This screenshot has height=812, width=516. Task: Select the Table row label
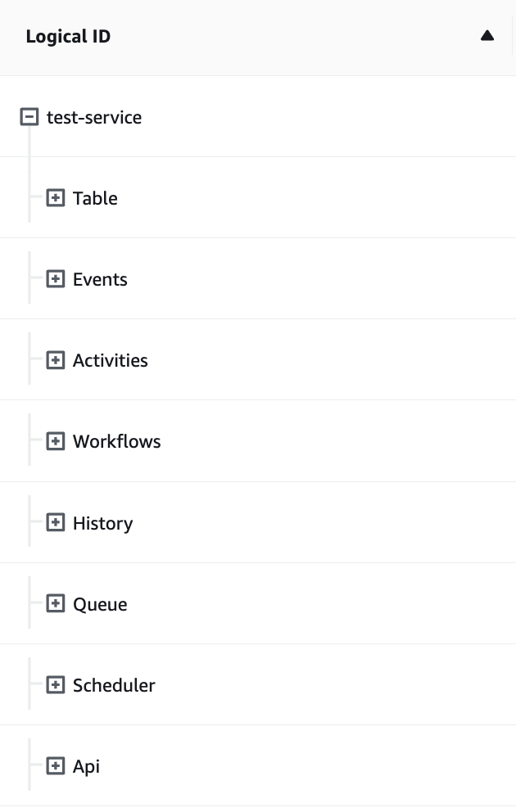point(95,198)
